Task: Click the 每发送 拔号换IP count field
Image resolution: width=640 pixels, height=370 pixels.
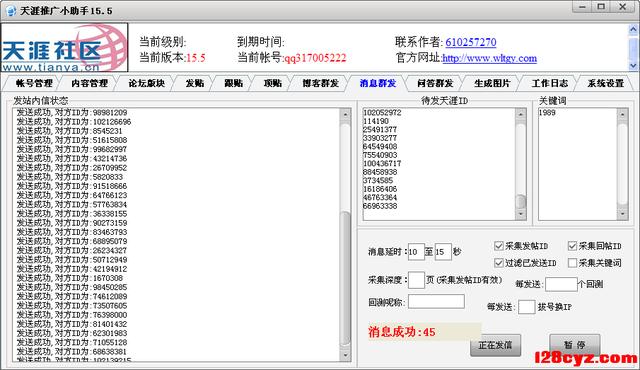Action: [527, 307]
